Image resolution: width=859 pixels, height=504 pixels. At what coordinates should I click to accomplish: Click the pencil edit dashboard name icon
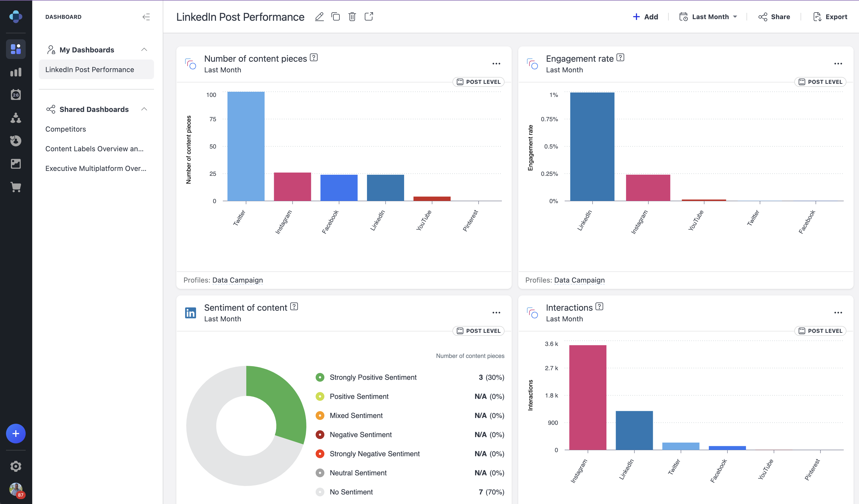point(319,17)
